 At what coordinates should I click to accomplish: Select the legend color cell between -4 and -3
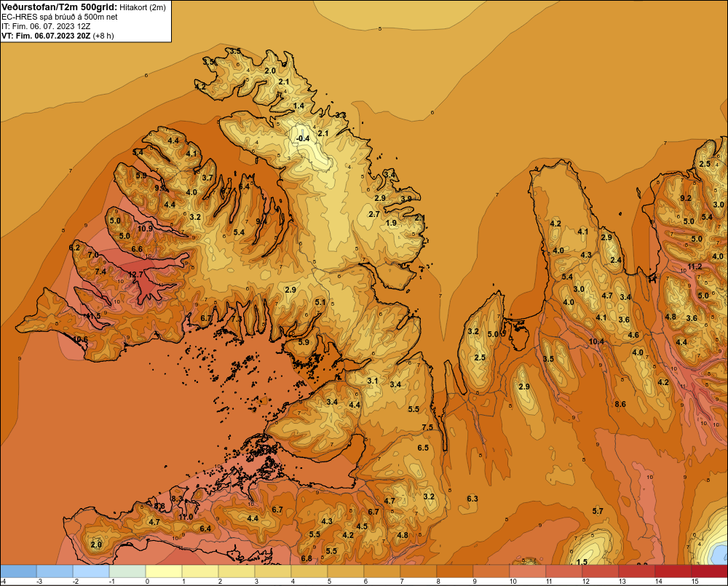pyautogui.click(x=18, y=571)
